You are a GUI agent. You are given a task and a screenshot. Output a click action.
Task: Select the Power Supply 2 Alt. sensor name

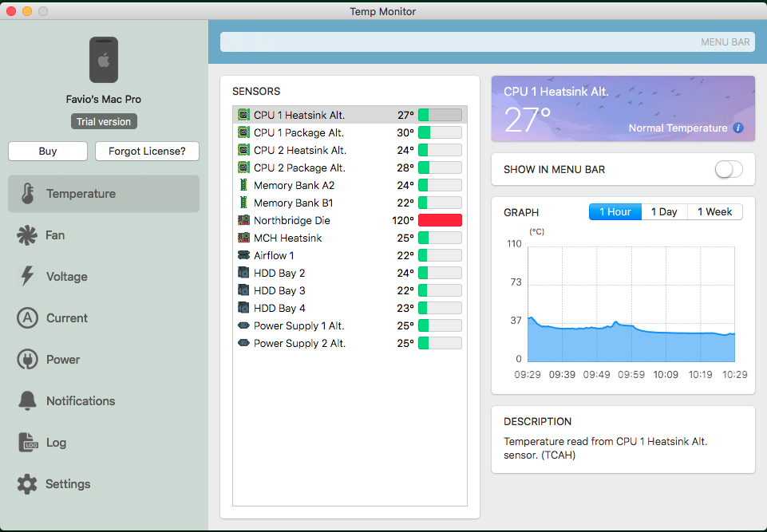coord(299,343)
